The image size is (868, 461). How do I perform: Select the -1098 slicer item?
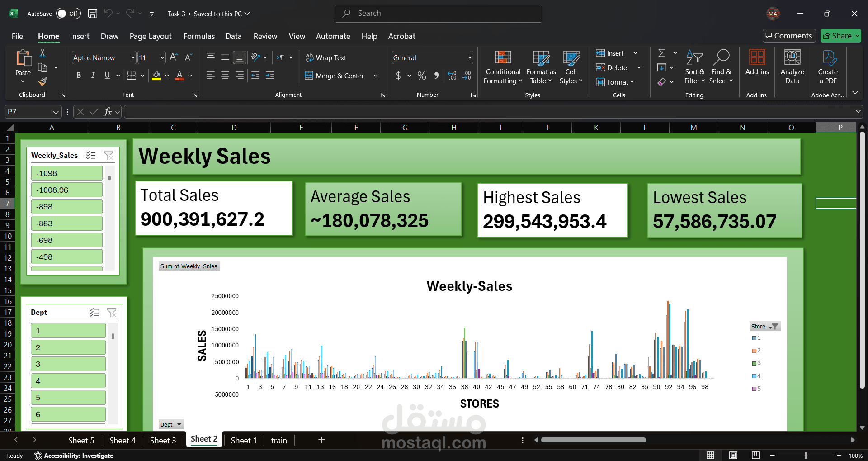67,173
